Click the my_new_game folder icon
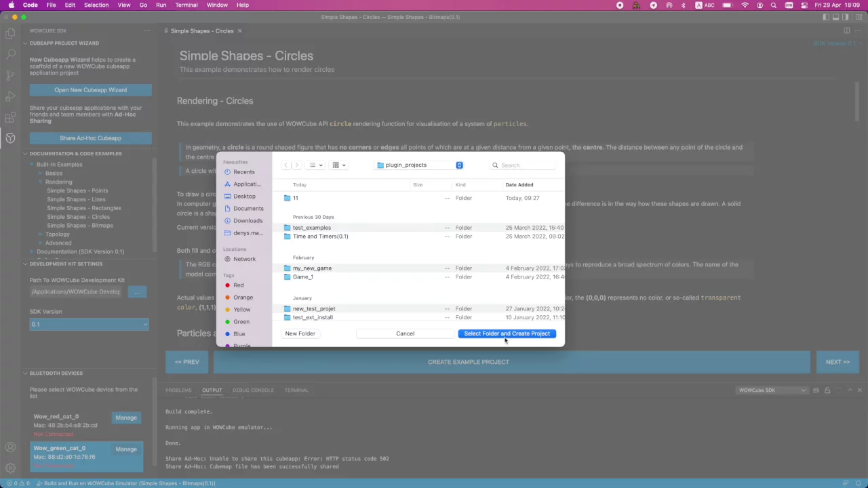Viewport: 868px width, 488px height. pos(287,268)
